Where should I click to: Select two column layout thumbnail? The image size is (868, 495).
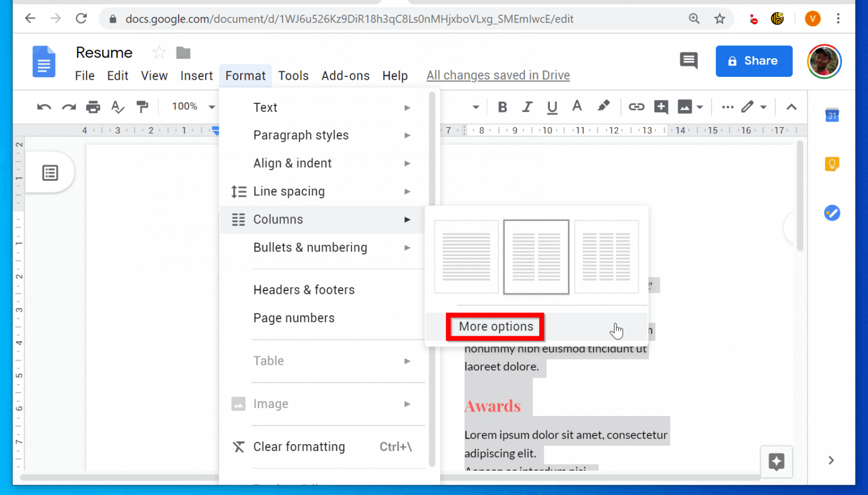tap(536, 257)
